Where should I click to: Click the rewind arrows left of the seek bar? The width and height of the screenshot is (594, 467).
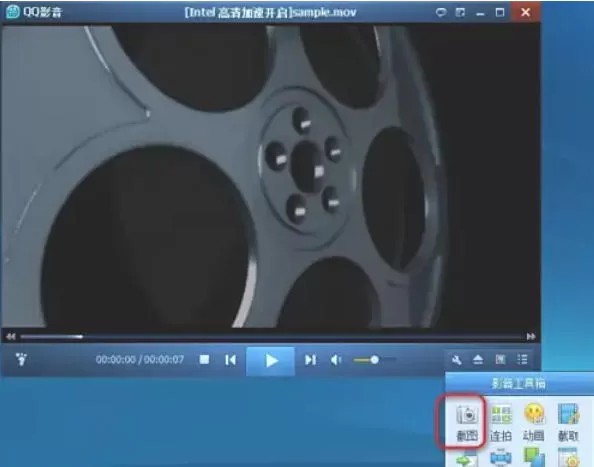(x=11, y=336)
